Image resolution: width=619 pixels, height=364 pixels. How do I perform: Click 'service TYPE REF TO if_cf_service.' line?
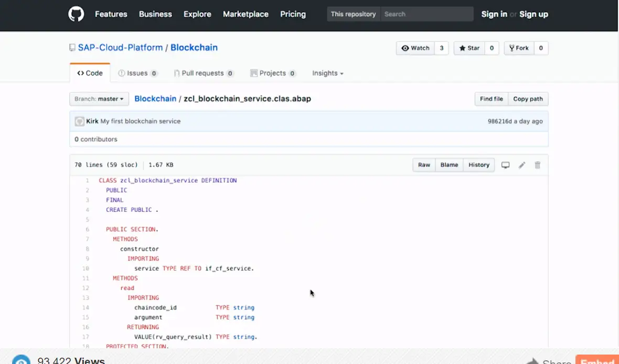(x=194, y=269)
